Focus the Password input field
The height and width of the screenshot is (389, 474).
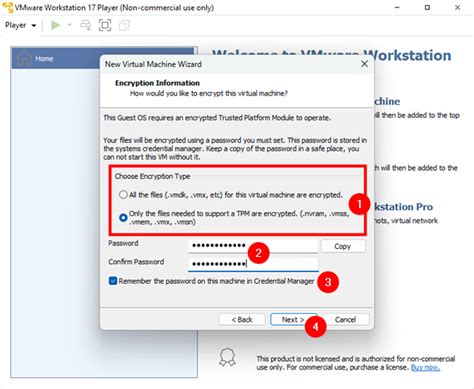coord(253,246)
